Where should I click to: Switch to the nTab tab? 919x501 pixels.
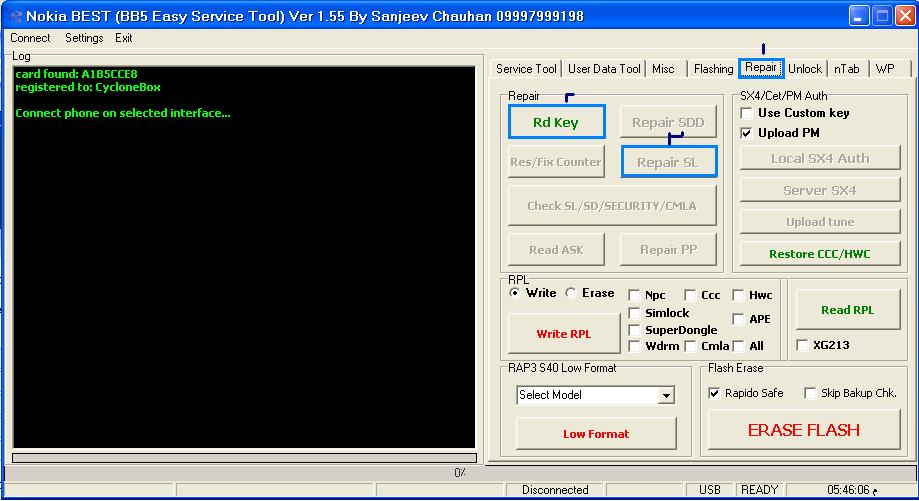[847, 69]
